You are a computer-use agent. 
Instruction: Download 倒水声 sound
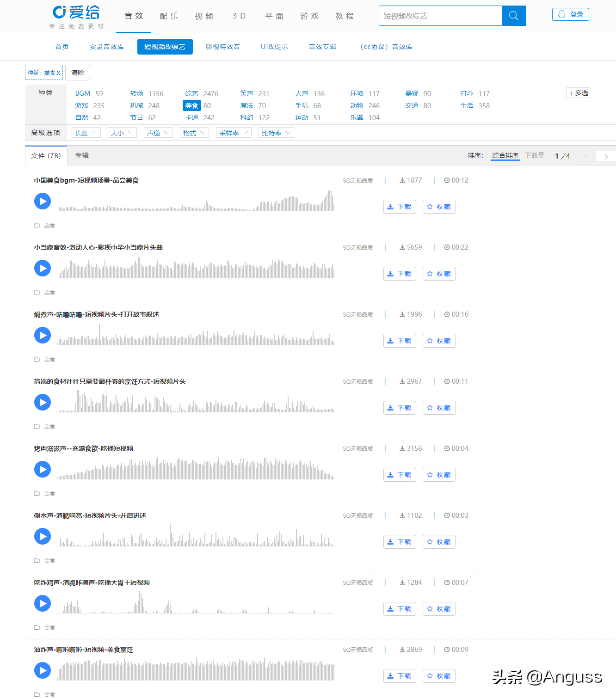click(400, 542)
